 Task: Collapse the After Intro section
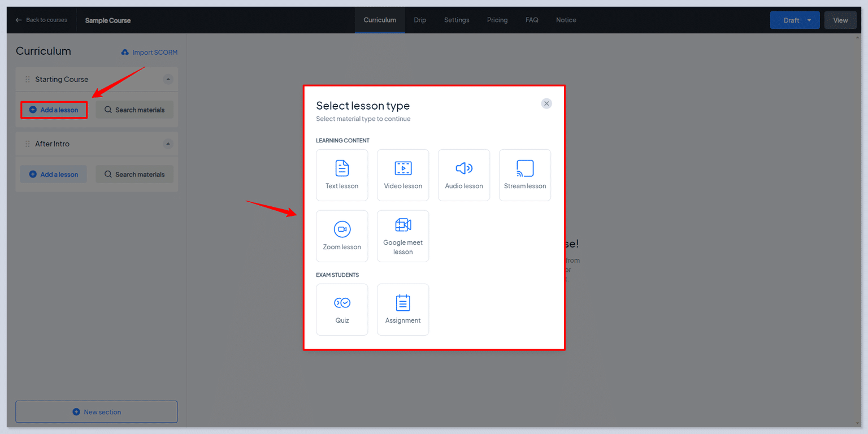point(168,144)
